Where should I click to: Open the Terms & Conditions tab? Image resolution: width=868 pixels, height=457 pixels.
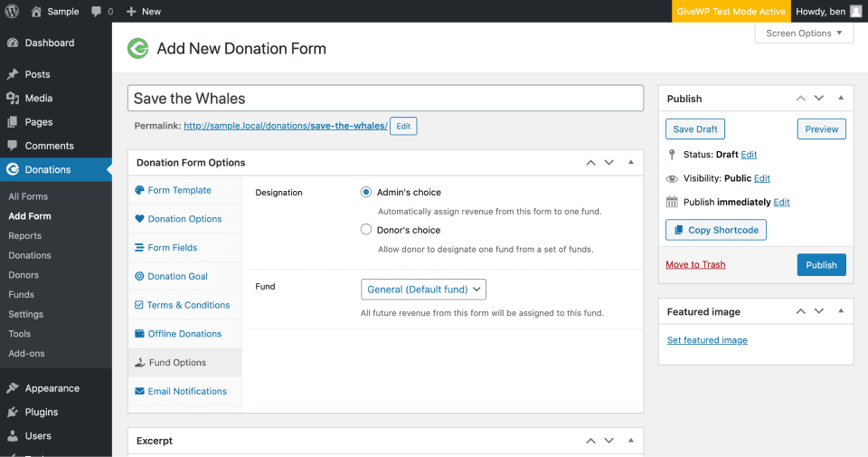tap(184, 305)
